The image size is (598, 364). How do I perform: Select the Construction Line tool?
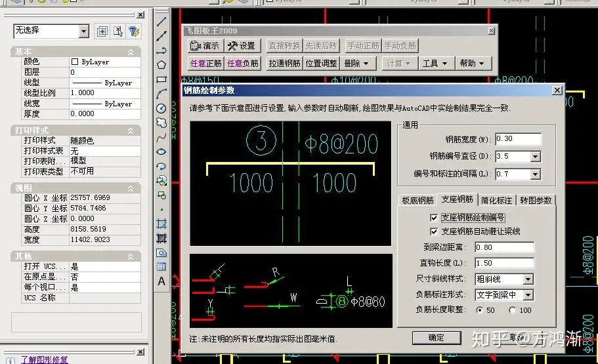(x=161, y=36)
